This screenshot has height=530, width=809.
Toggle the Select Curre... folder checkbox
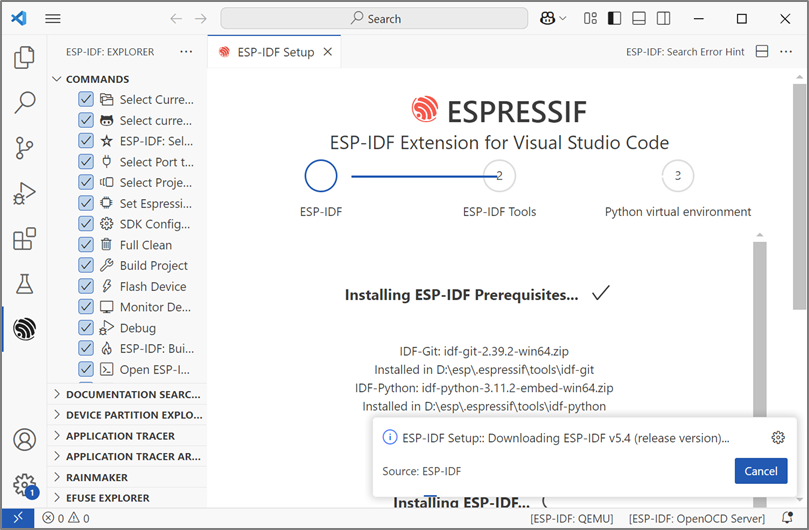point(86,99)
